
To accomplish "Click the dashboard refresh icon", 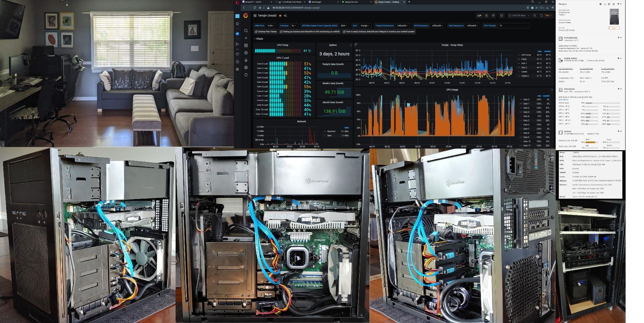I will [x=541, y=15].
